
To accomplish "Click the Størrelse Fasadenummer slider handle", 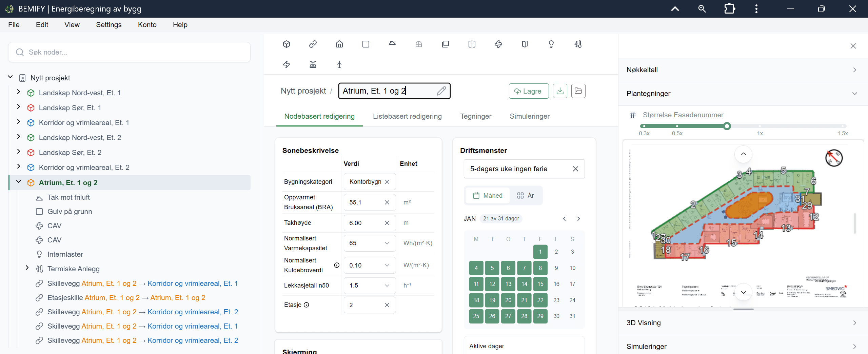I will pyautogui.click(x=727, y=126).
